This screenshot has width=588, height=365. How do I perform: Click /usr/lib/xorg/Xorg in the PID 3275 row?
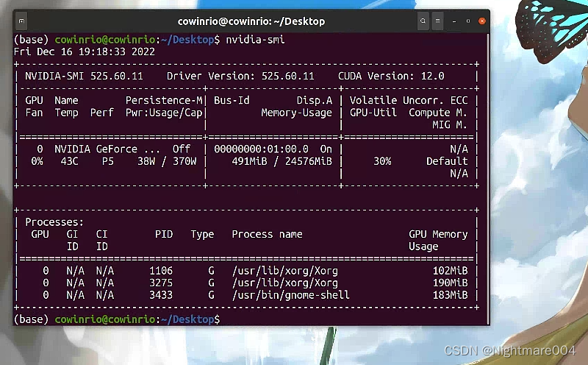point(285,283)
